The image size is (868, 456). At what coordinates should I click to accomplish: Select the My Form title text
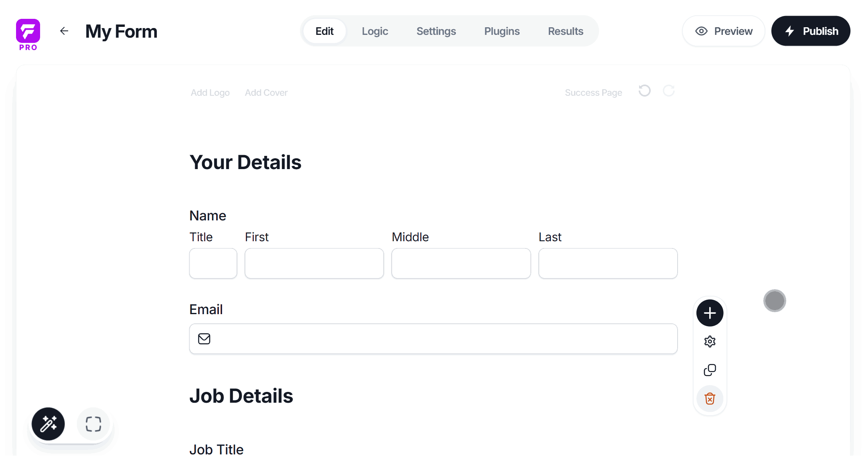[x=121, y=31]
